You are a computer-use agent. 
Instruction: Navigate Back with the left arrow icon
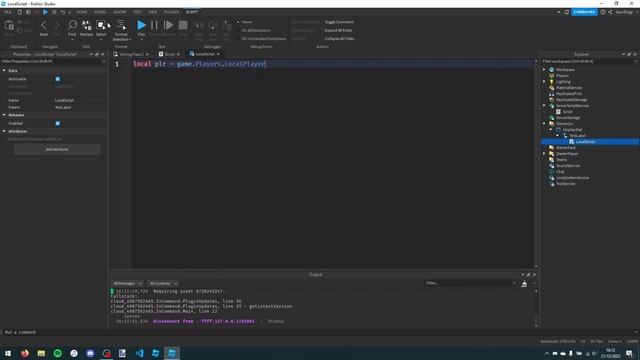(x=44, y=25)
